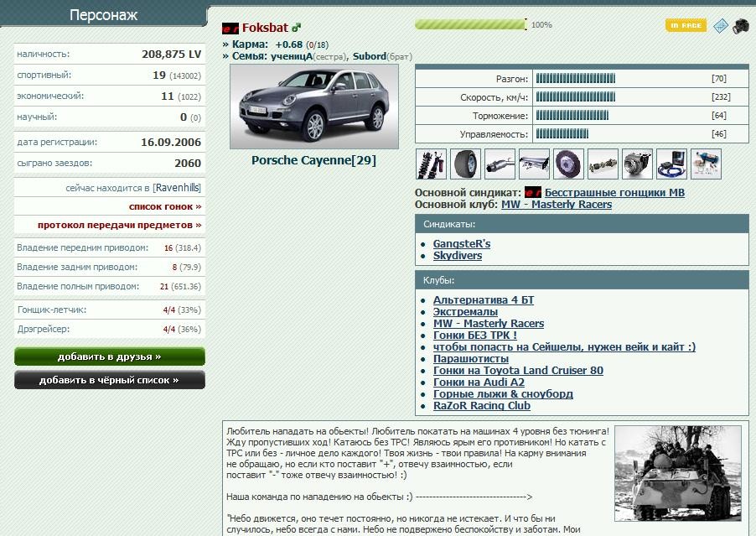756x536 pixels.
Task: Open the Porsche Cayenne car picture
Action: (x=314, y=107)
